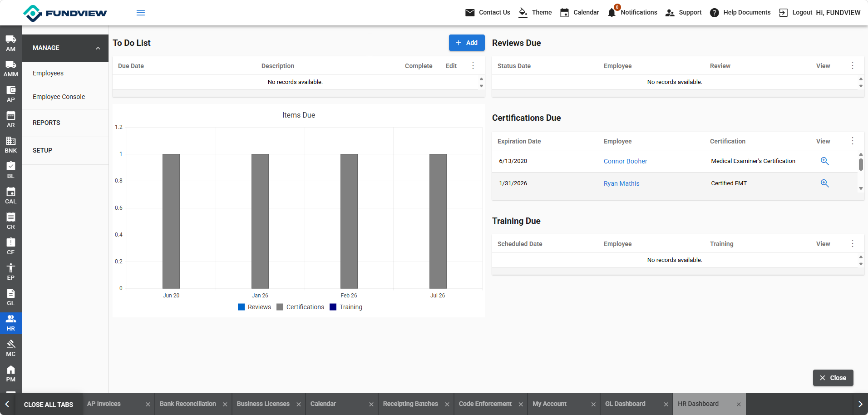Open Reviews Due column options menu

point(853,65)
